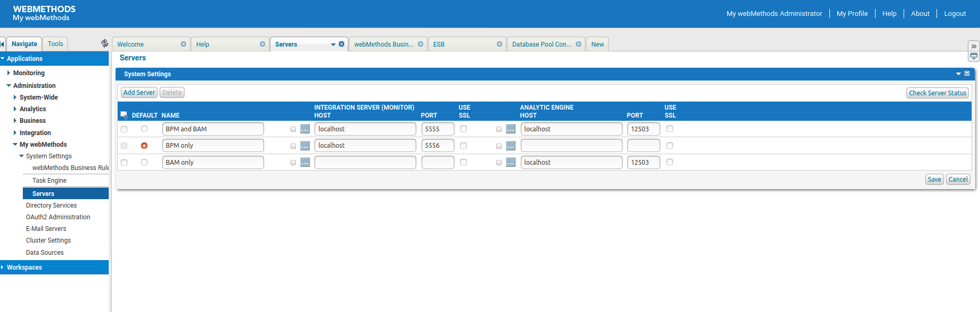Click the BPM and BAM name field
Image resolution: width=980 pixels, height=312 pixels.
213,129
